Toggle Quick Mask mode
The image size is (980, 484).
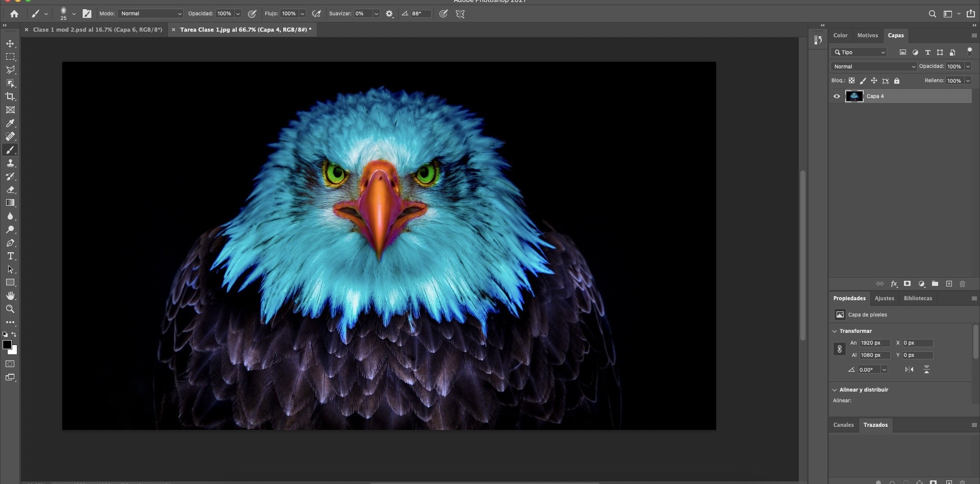point(10,364)
